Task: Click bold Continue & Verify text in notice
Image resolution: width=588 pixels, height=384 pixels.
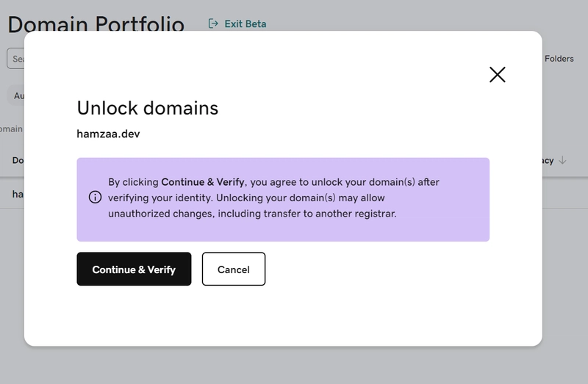Action: (x=203, y=182)
